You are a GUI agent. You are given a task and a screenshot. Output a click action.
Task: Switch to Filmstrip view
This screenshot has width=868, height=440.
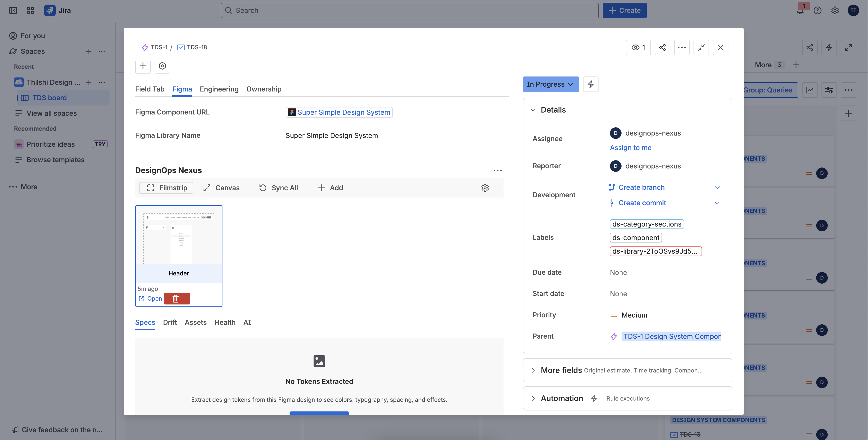pyautogui.click(x=166, y=188)
